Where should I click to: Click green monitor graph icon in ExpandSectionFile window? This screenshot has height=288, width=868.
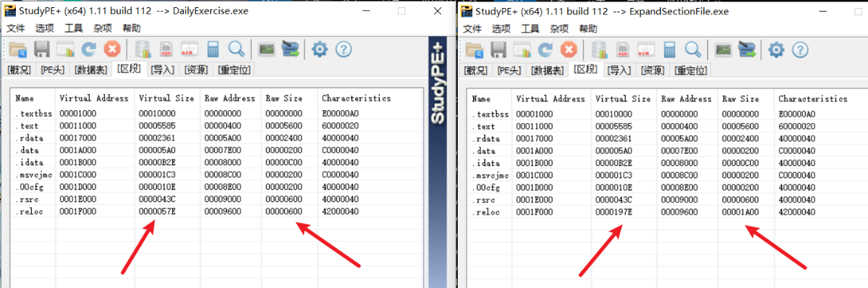[x=723, y=49]
